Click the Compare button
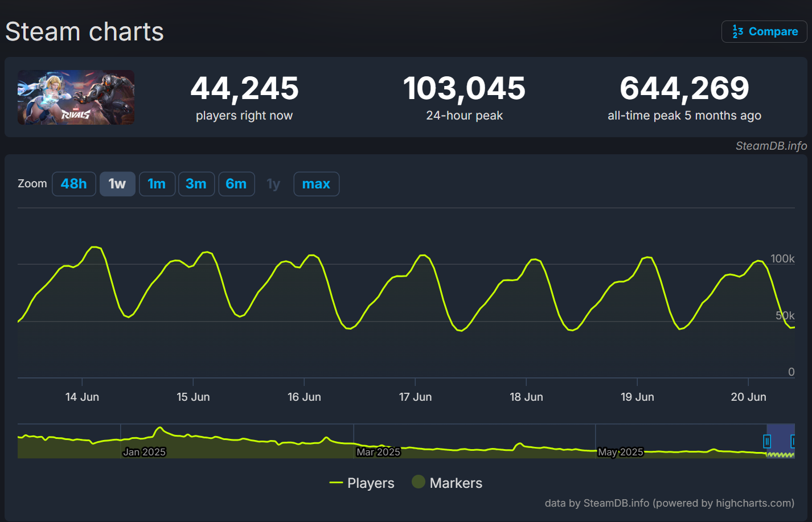The height and width of the screenshot is (522, 812). point(764,31)
